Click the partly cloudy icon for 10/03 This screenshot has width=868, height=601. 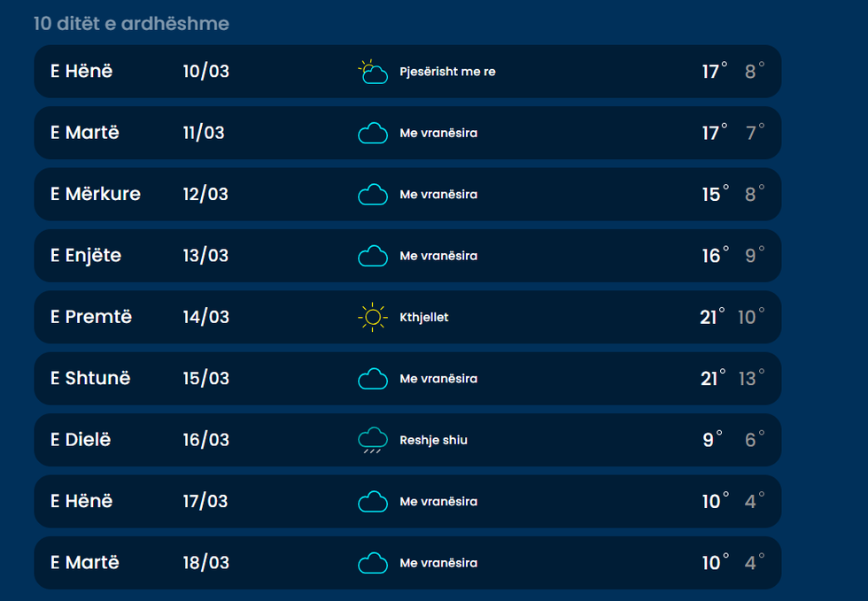(373, 72)
